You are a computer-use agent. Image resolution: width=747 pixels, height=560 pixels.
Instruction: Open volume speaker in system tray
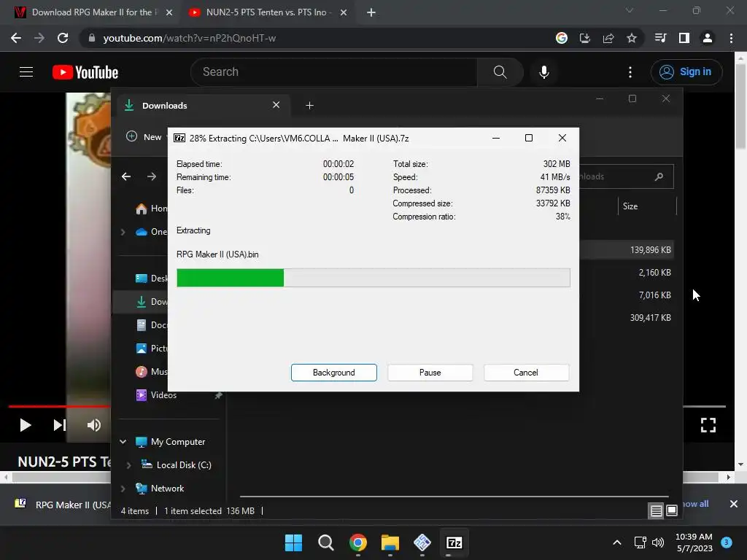658,542
